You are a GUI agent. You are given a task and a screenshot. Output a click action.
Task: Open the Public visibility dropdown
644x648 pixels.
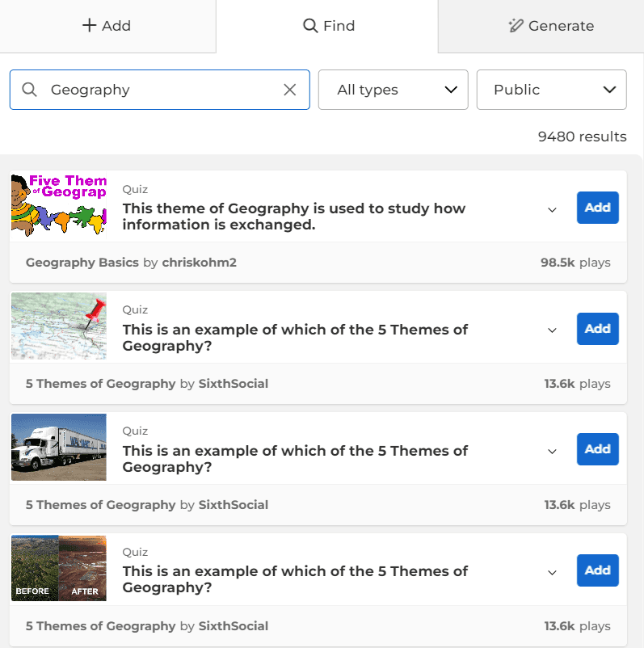(551, 90)
